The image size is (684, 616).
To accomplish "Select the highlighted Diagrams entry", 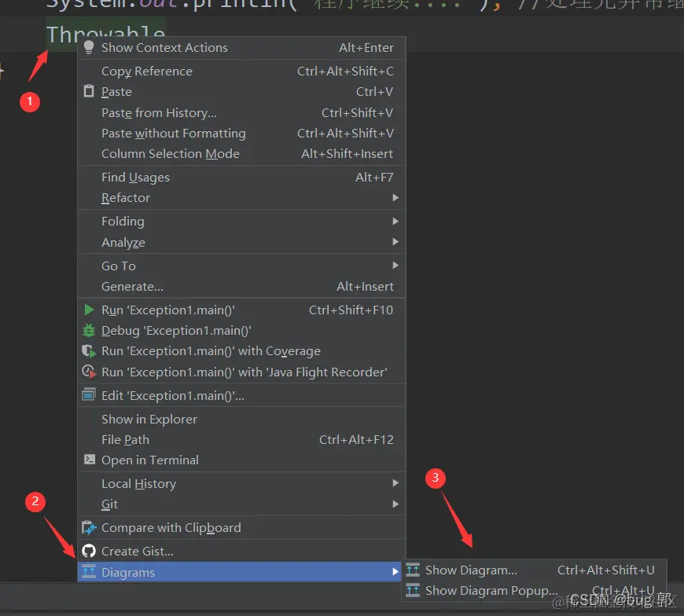I will pyautogui.click(x=240, y=572).
